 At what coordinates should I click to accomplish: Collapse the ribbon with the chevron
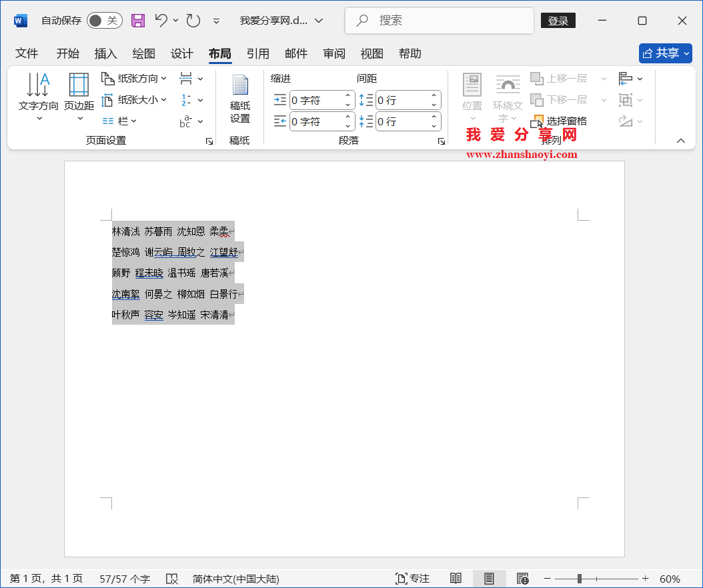pos(680,141)
